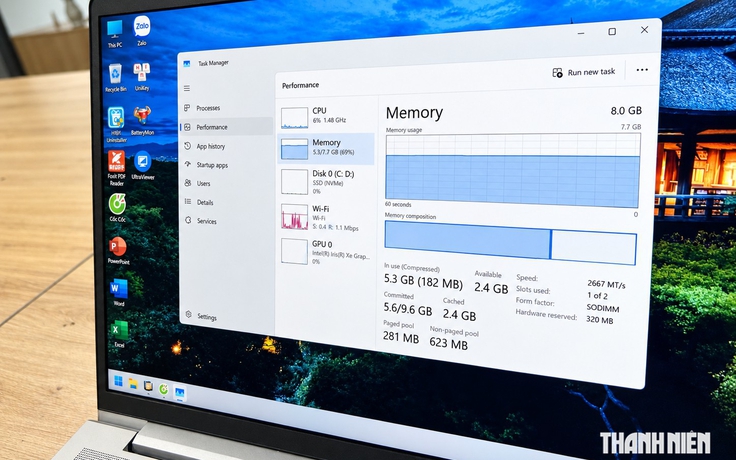Click the Cốc Cốc taskbar icon
Viewport: 736px width, 460px height.
(163, 389)
